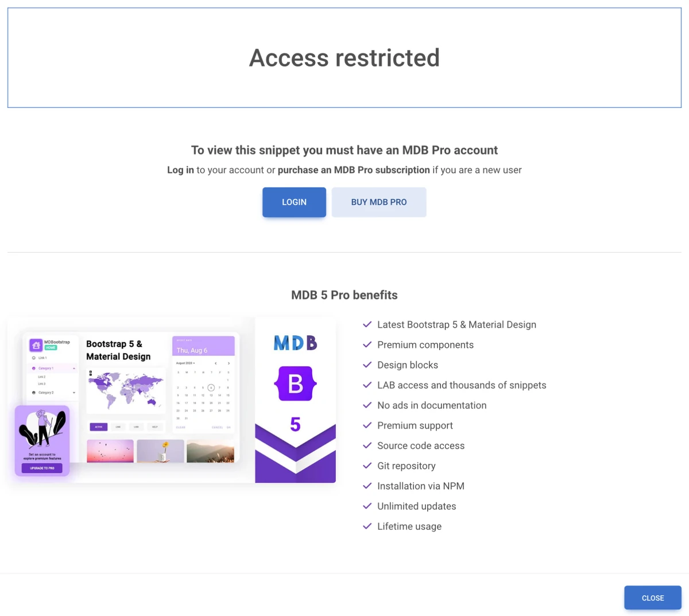Select the ACTIVE tab in the dashboard preview

point(98,427)
